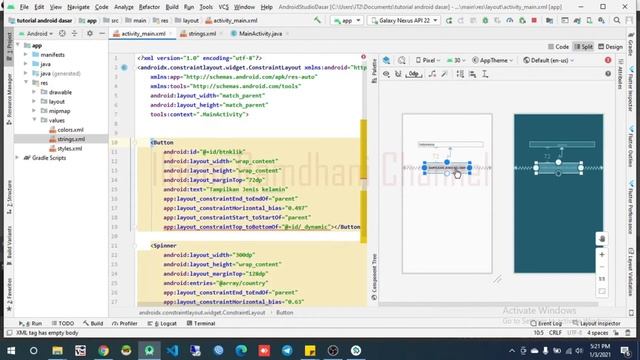Open Google Chrome from the taskbar
Image resolution: width=640 pixels, height=360 pixels.
[x=103, y=351]
